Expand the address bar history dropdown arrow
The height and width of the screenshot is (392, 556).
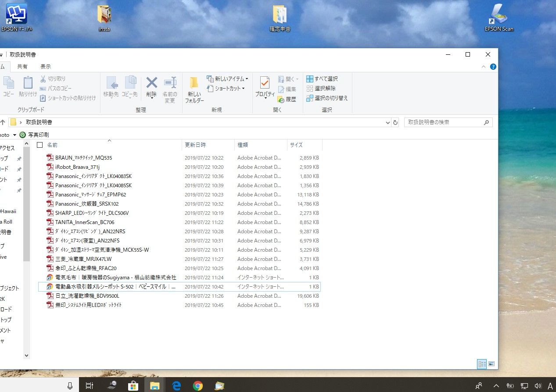pyautogui.click(x=387, y=123)
